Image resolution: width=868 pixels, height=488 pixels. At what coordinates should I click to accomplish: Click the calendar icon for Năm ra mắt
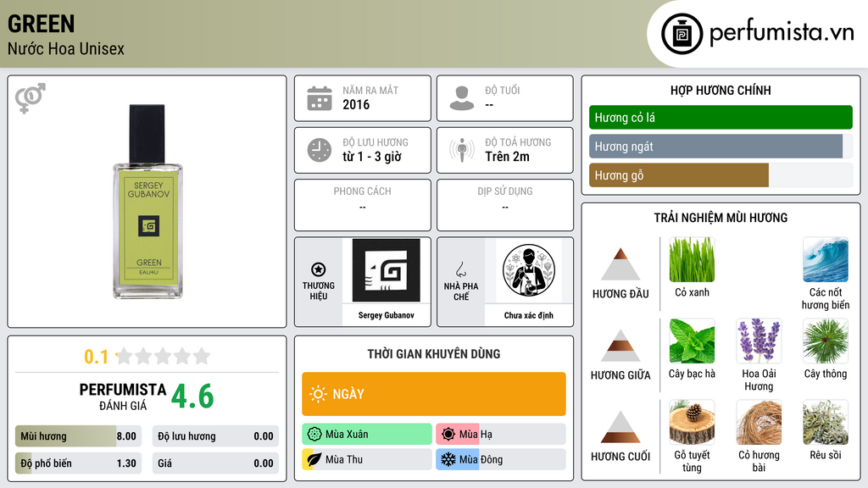(x=320, y=98)
